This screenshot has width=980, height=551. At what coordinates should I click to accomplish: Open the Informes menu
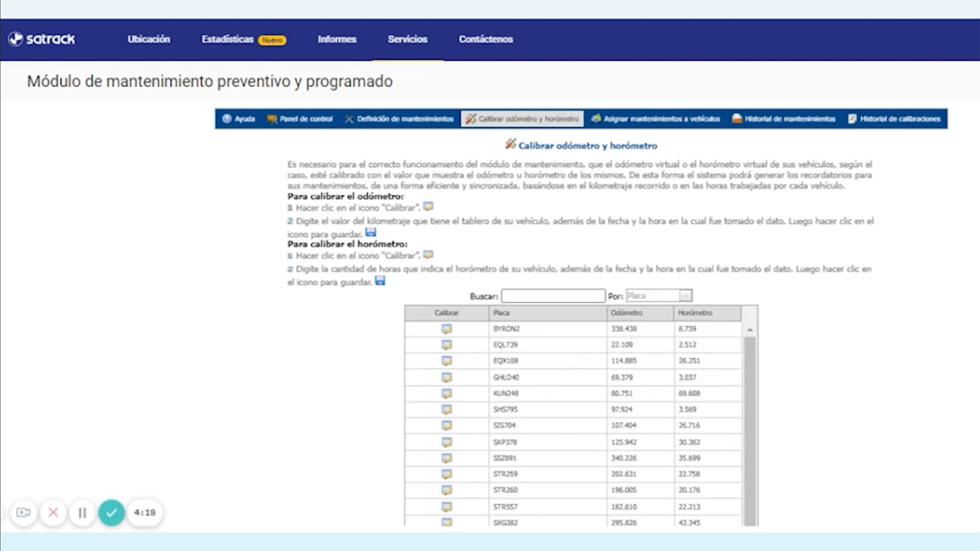(x=337, y=39)
